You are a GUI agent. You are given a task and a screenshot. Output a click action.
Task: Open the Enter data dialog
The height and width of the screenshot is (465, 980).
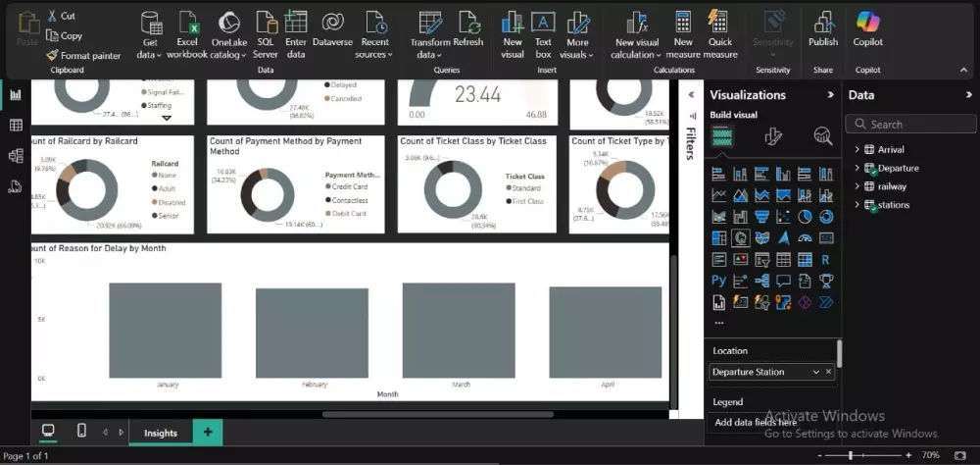296,35
